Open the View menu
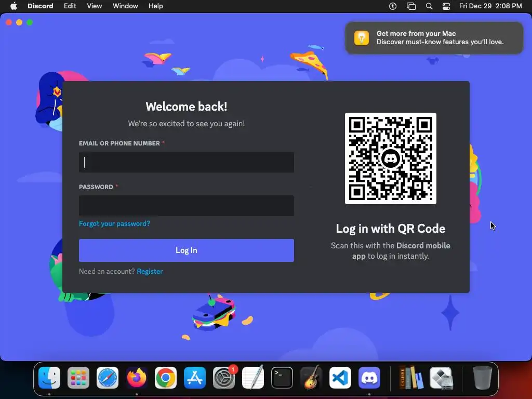This screenshot has height=399, width=532. 95,6
